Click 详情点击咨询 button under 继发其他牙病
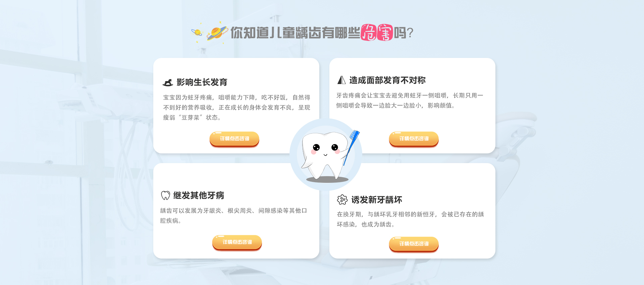Viewport: 644px width, 285px height. pos(237,242)
